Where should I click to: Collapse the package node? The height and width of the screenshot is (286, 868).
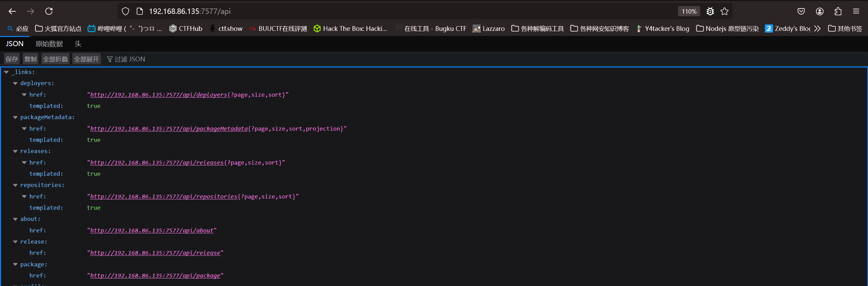coord(15,264)
